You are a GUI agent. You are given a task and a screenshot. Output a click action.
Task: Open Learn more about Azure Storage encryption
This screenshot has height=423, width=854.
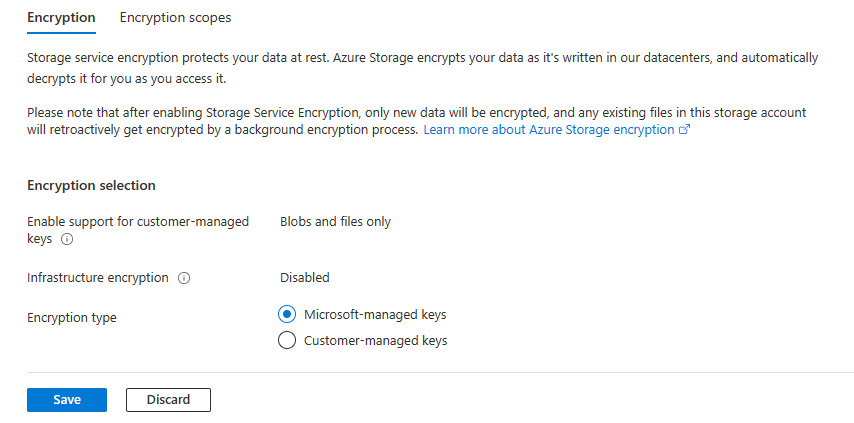tap(549, 130)
